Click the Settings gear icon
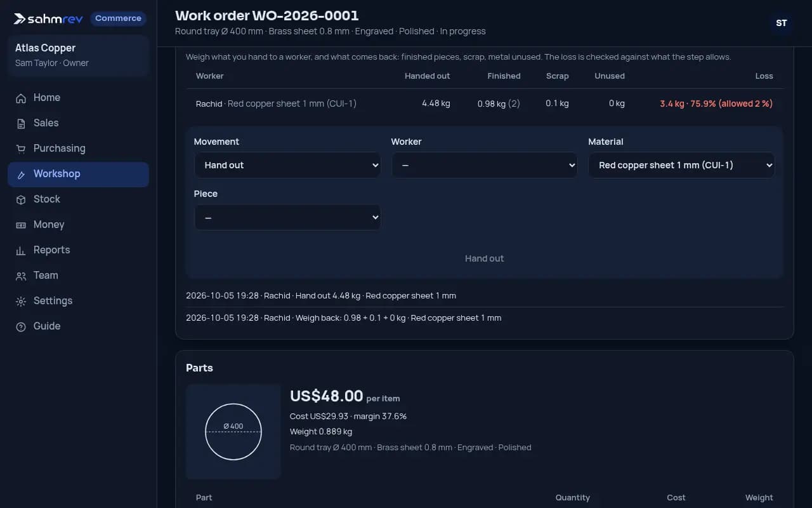 [x=21, y=301]
